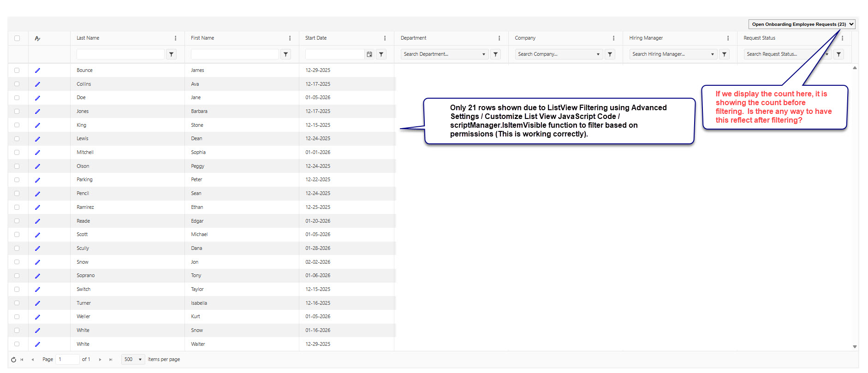The image size is (868, 373).
Task: Open the Open Onboarding Employee Requests dropdown
Action: click(x=802, y=24)
